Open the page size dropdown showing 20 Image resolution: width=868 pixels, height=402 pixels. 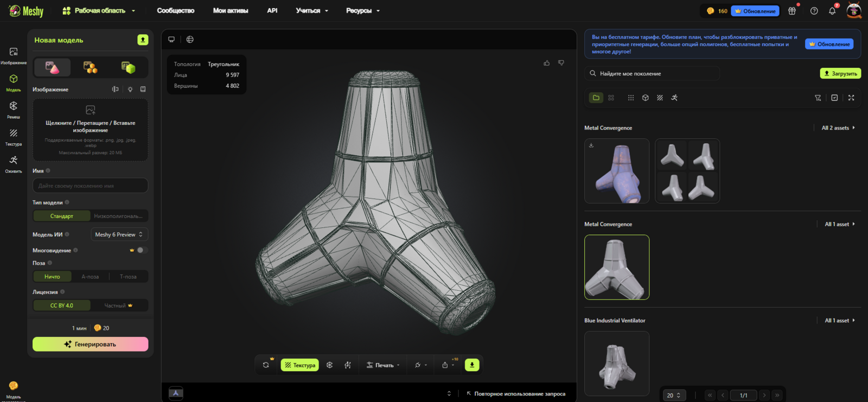click(674, 395)
